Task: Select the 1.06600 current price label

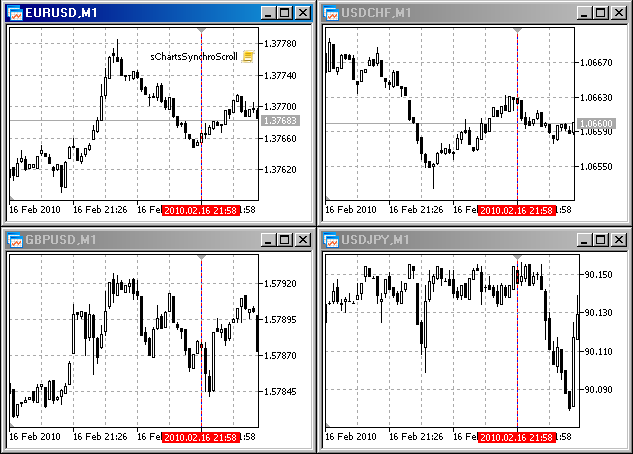Action: point(596,123)
